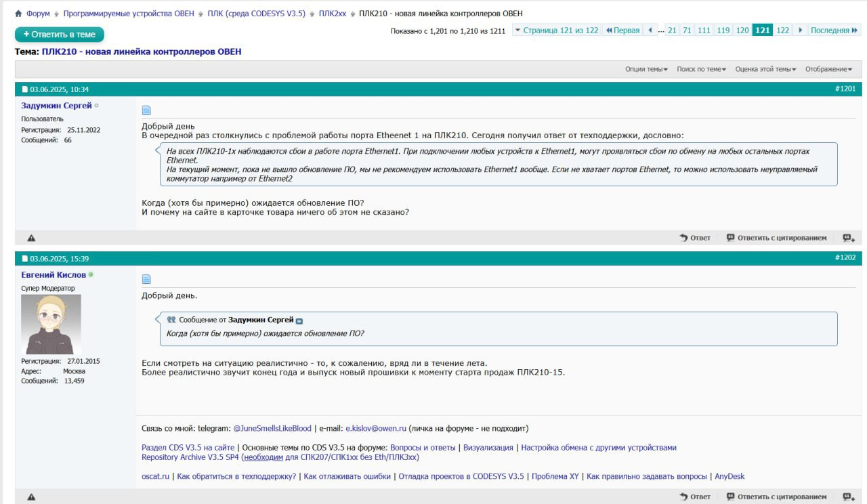Select the current page 121 in pagination

point(763,30)
